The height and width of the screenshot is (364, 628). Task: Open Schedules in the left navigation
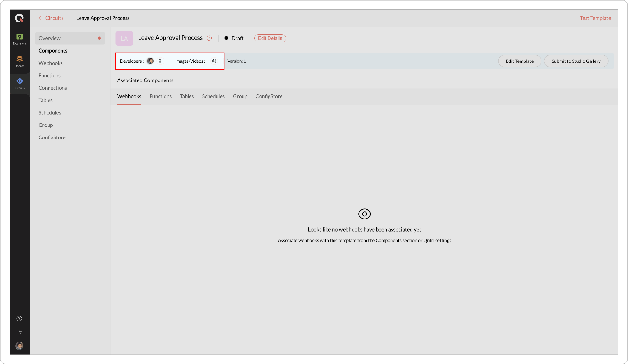tap(50, 113)
